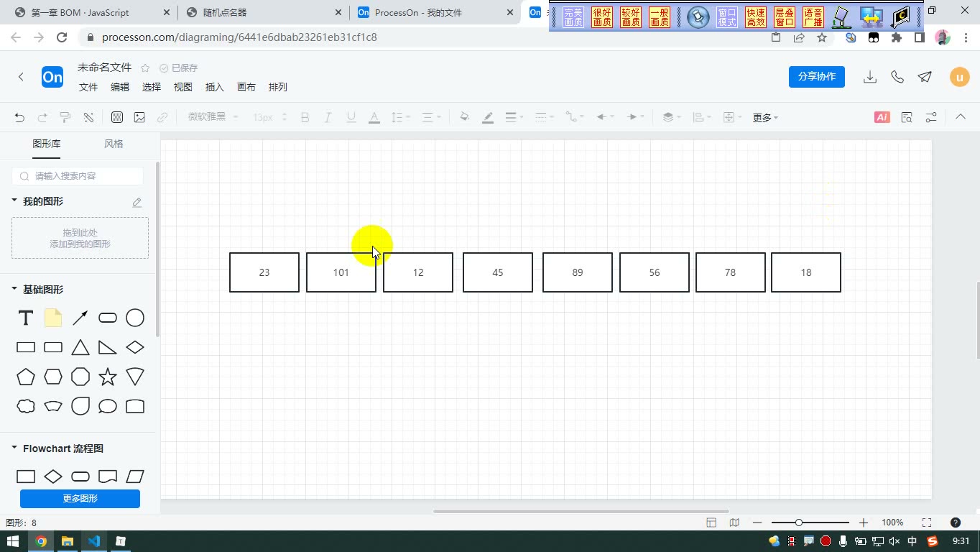Enter fullscreen mode from the bottom bar
This screenshot has width=980, height=552.
[x=927, y=523]
